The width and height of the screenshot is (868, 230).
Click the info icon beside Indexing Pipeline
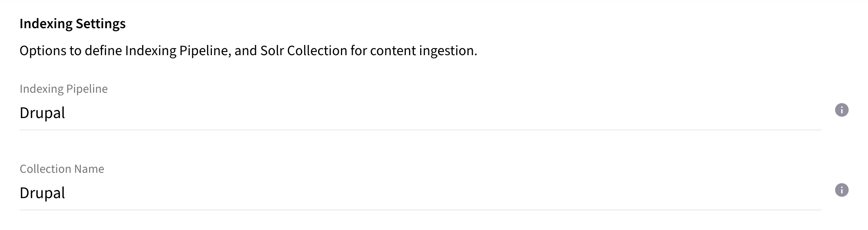[841, 110]
